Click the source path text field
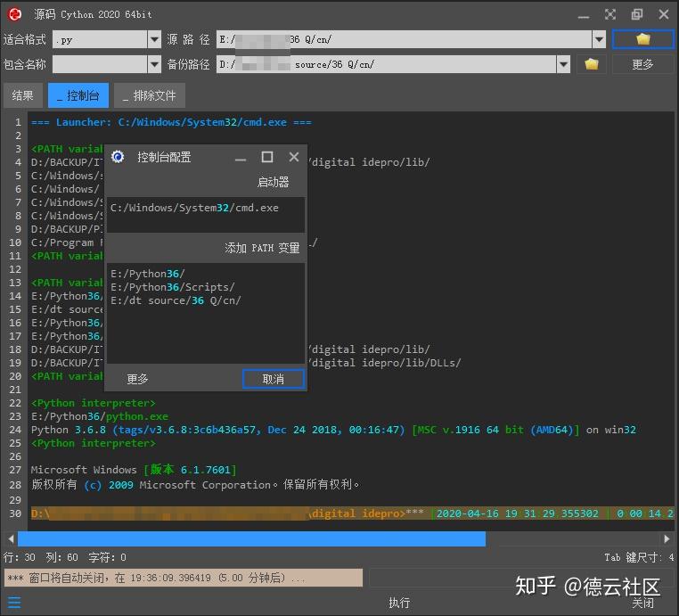This screenshot has width=679, height=616. [404, 39]
